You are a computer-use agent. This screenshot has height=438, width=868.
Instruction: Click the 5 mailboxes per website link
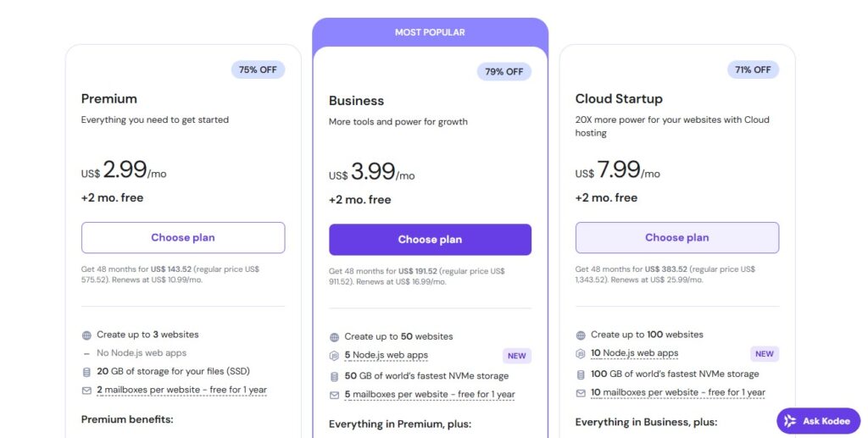[x=429, y=395]
